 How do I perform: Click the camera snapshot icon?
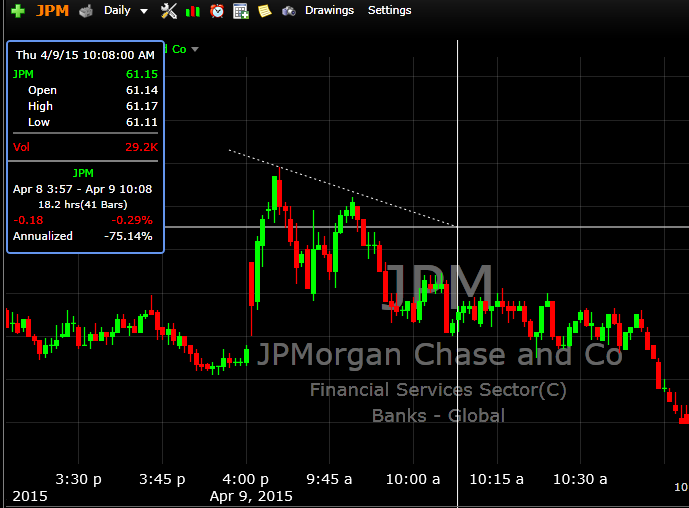[288, 11]
